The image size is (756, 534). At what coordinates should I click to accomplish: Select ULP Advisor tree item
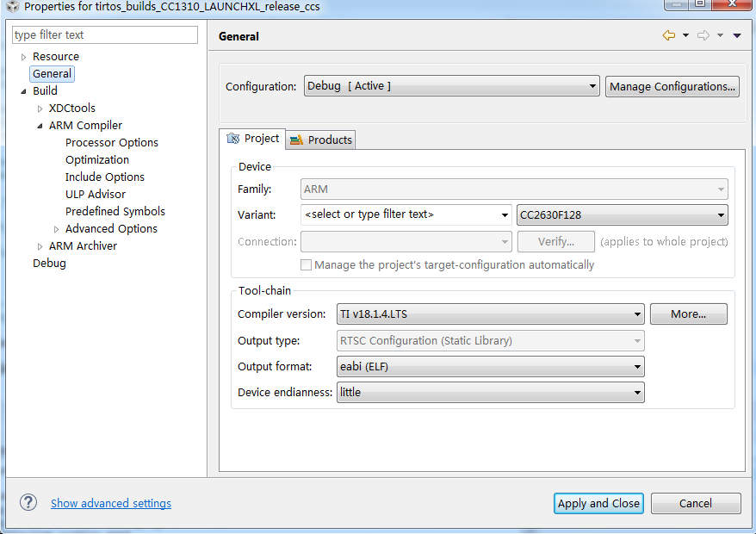pos(96,195)
